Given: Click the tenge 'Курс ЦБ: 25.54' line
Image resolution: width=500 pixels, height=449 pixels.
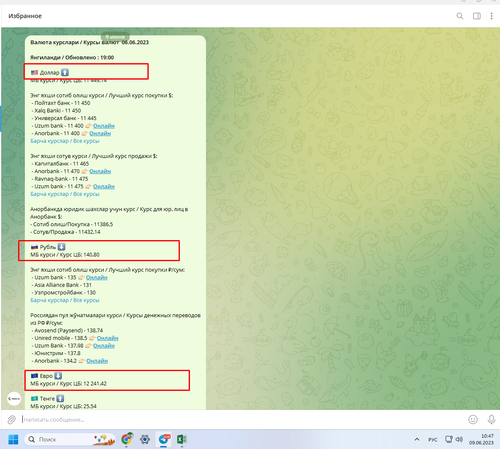Looking at the screenshot, I should point(63,406).
